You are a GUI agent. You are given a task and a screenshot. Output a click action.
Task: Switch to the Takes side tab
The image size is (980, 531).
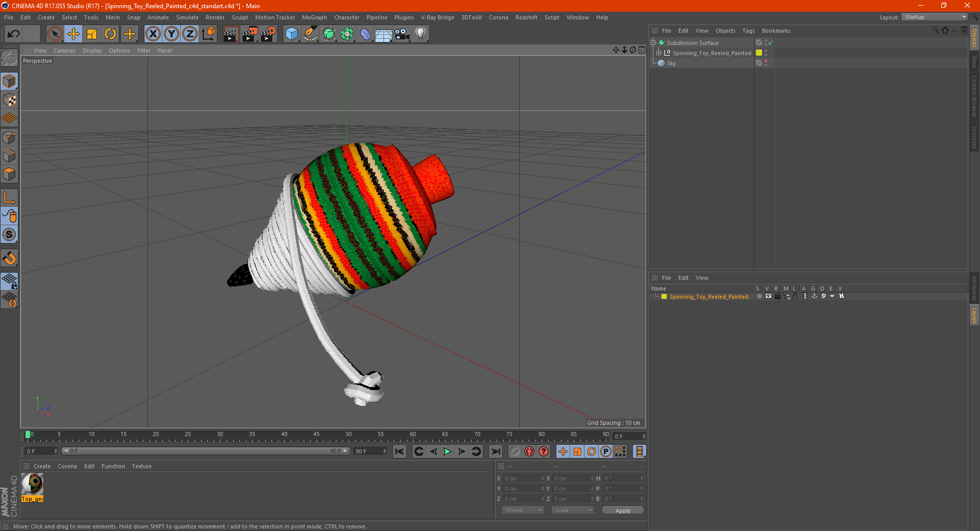(x=974, y=61)
